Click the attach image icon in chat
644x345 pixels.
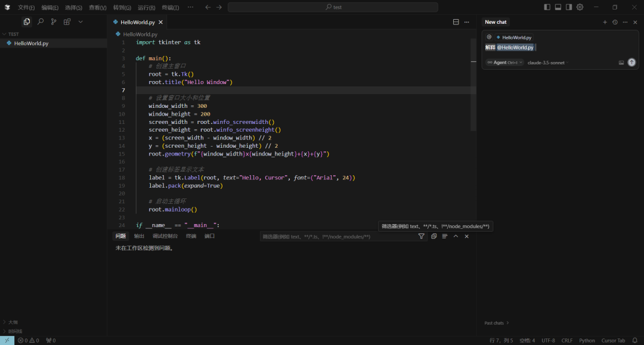(x=621, y=63)
